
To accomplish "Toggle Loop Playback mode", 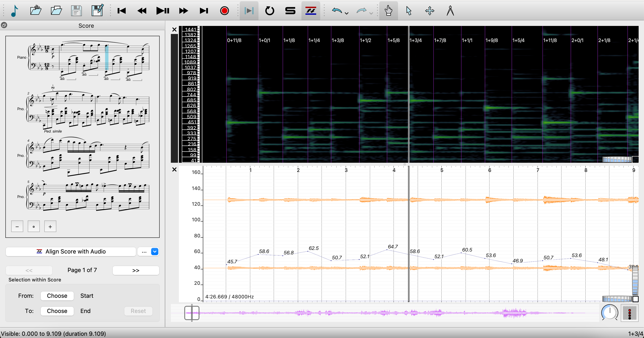I will pyautogui.click(x=269, y=11).
